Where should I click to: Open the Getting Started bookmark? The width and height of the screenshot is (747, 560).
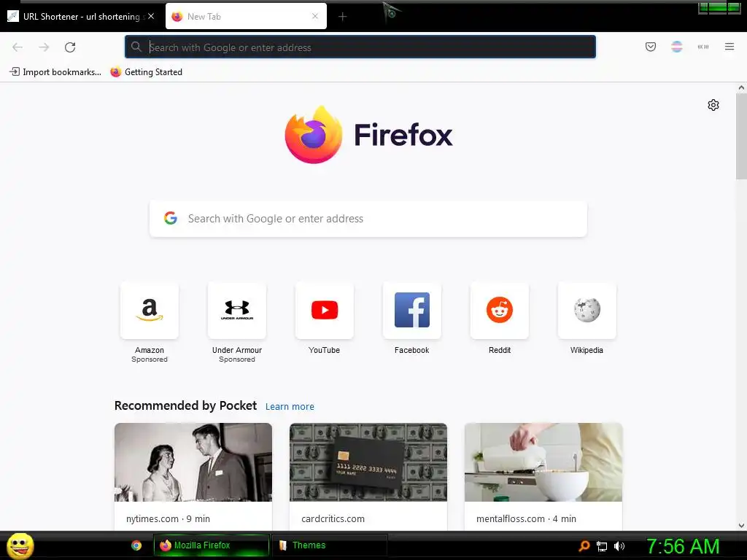click(x=146, y=72)
